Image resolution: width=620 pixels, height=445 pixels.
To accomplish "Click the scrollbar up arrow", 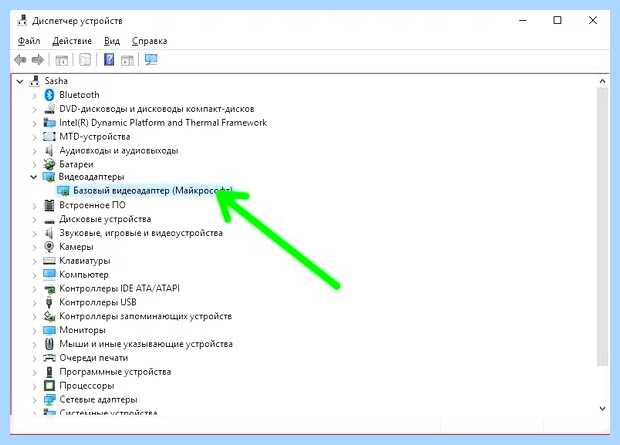I will click(602, 81).
